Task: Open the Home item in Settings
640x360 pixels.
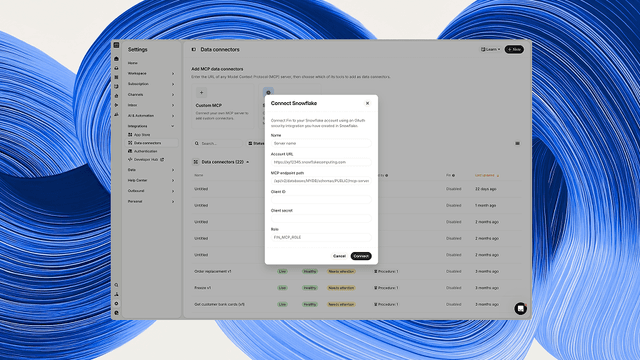Action: (133, 63)
